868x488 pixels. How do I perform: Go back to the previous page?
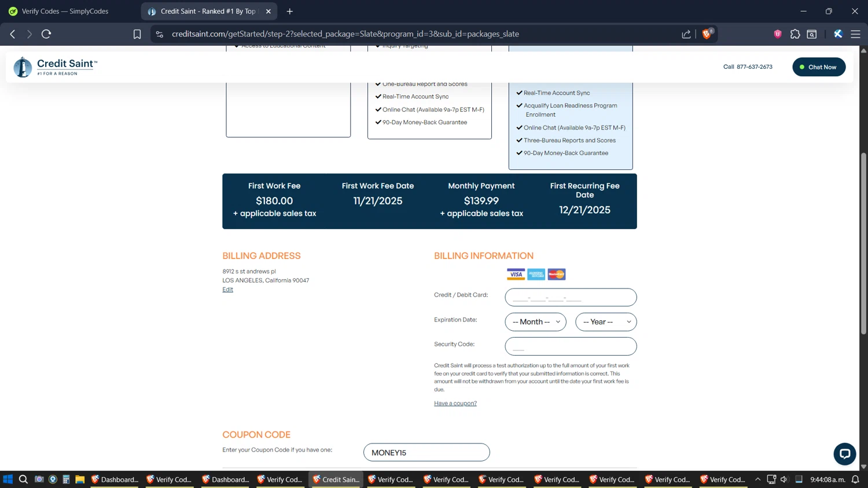(x=13, y=34)
